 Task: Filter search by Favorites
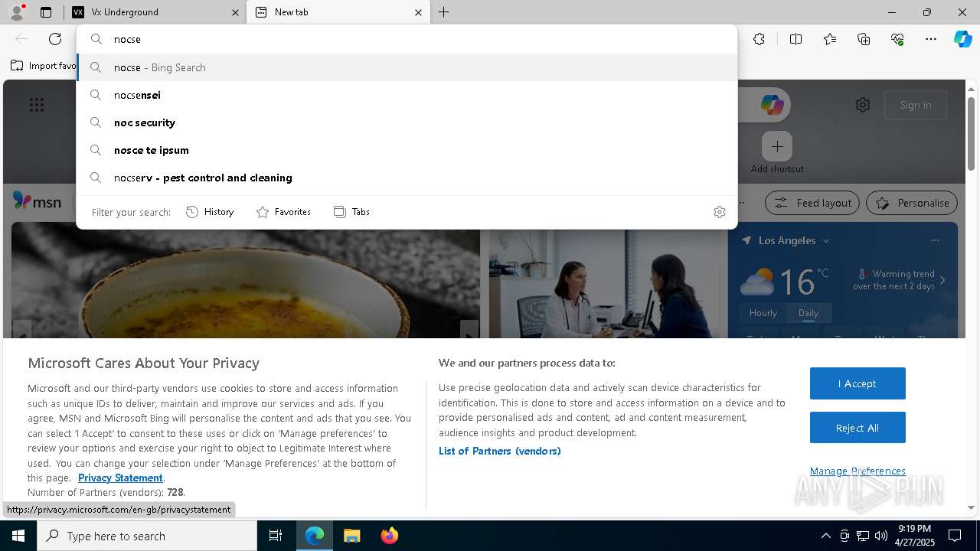pos(283,212)
